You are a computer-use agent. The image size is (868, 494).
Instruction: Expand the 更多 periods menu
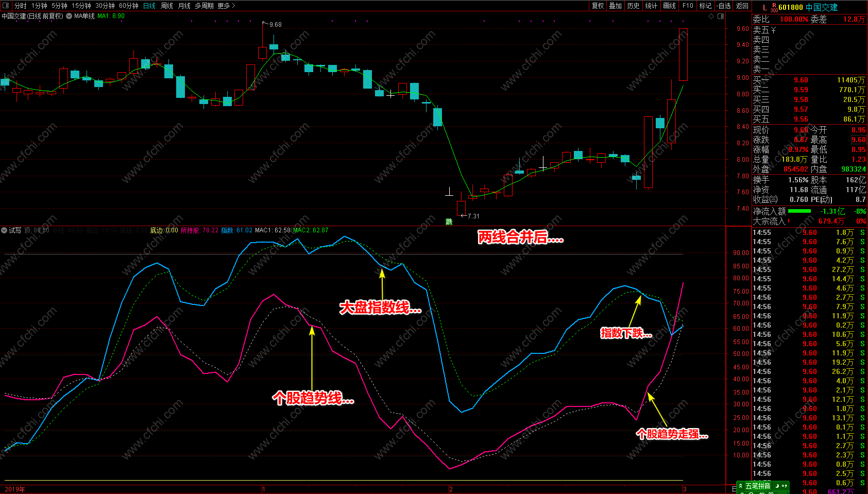[226, 6]
